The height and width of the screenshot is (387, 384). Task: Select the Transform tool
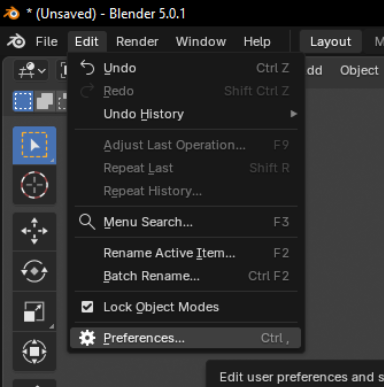pos(34,351)
